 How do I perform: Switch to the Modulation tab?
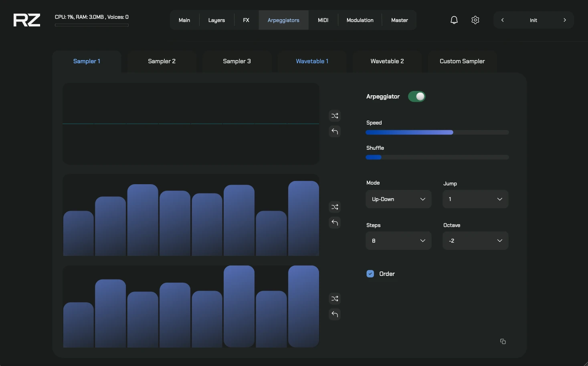pyautogui.click(x=360, y=20)
